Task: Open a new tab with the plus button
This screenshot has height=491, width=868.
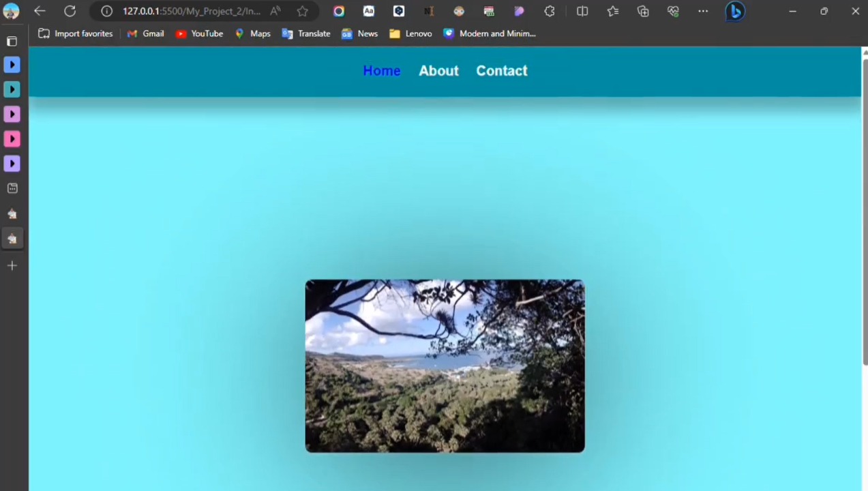Action: [12, 265]
